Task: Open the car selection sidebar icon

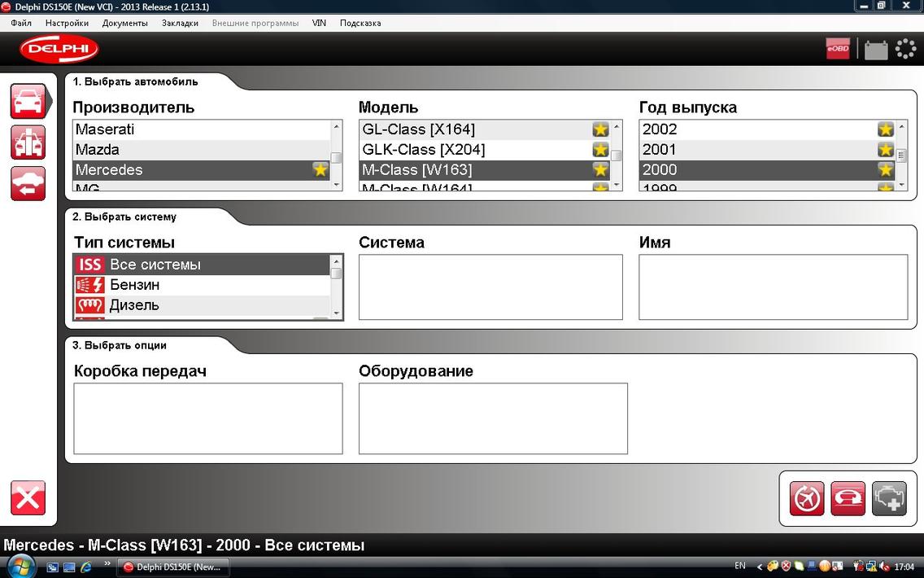Action: (28, 101)
